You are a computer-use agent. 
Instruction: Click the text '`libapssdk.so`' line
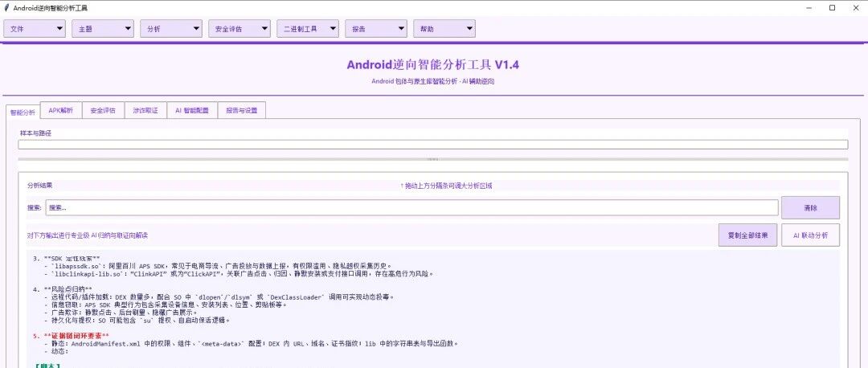[218, 266]
